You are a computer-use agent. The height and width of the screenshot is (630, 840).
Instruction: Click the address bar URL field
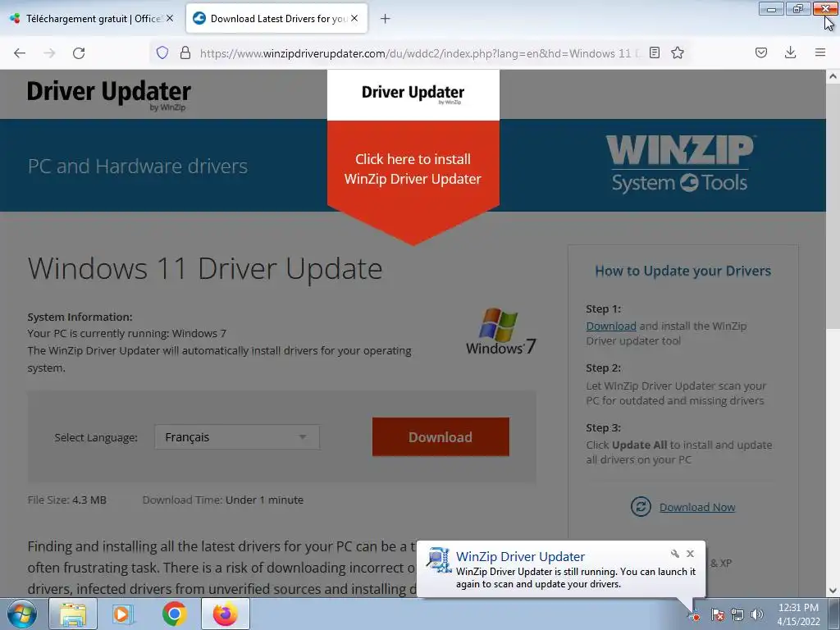[x=419, y=53]
